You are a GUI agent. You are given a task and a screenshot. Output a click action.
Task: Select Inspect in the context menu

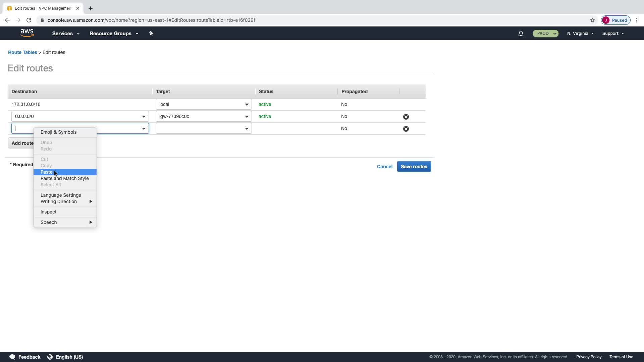pyautogui.click(x=48, y=212)
